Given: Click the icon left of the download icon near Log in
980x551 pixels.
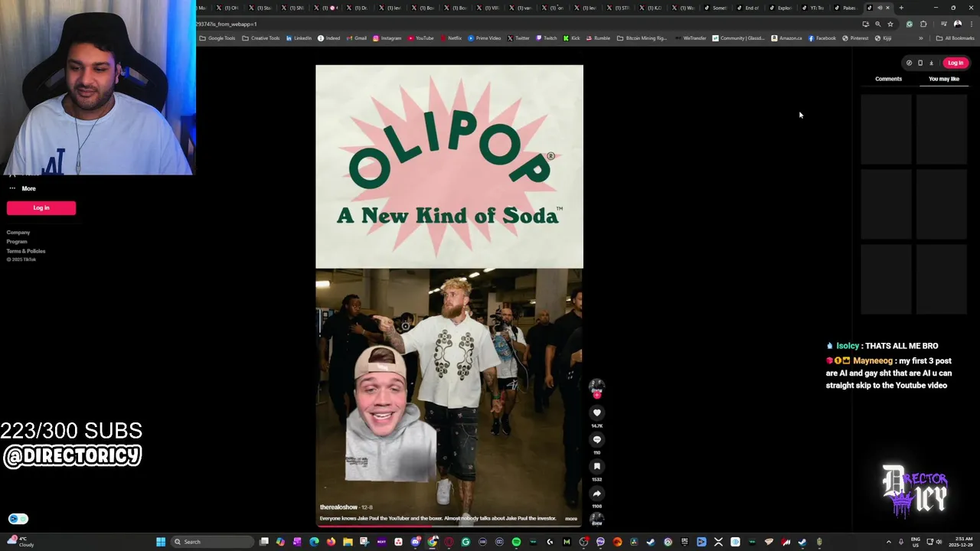Looking at the screenshot, I should [920, 63].
